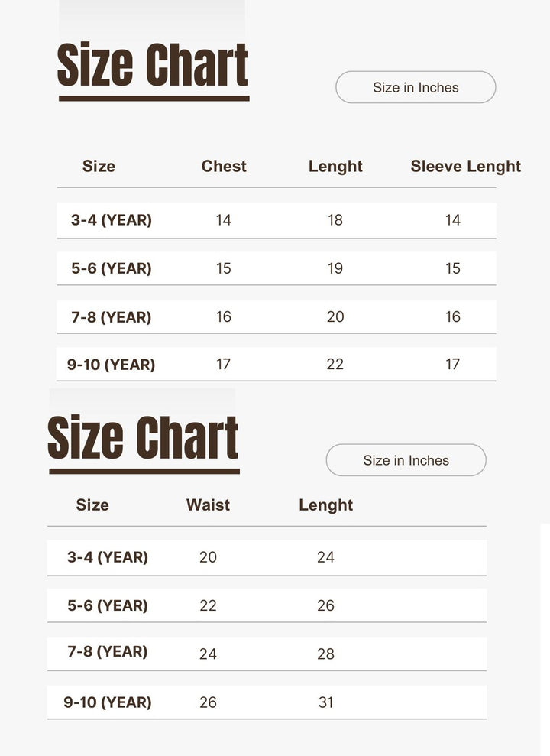Click the upper "Size Chart" heading
The width and height of the screenshot is (550, 756).
click(x=153, y=67)
